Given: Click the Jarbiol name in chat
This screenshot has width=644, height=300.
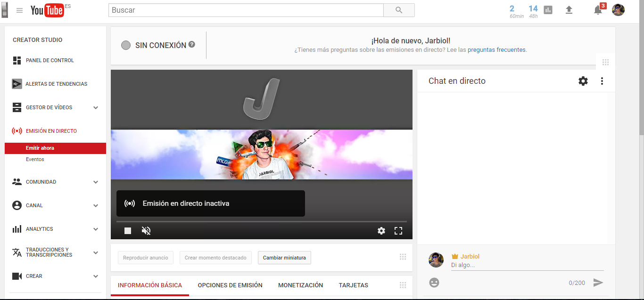Looking at the screenshot, I should [470, 257].
